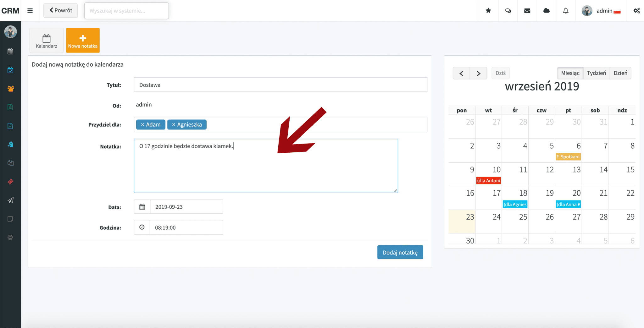
Task: Open the red ticket sidebar icon
Action: 10,182
